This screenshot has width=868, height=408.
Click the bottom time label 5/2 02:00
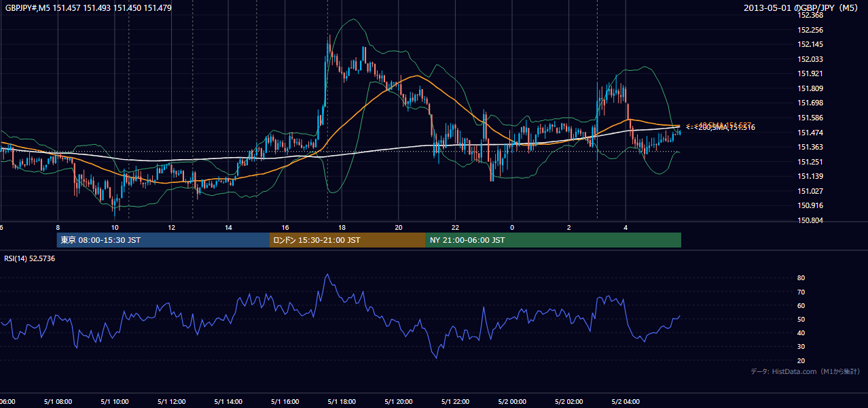coord(569,401)
